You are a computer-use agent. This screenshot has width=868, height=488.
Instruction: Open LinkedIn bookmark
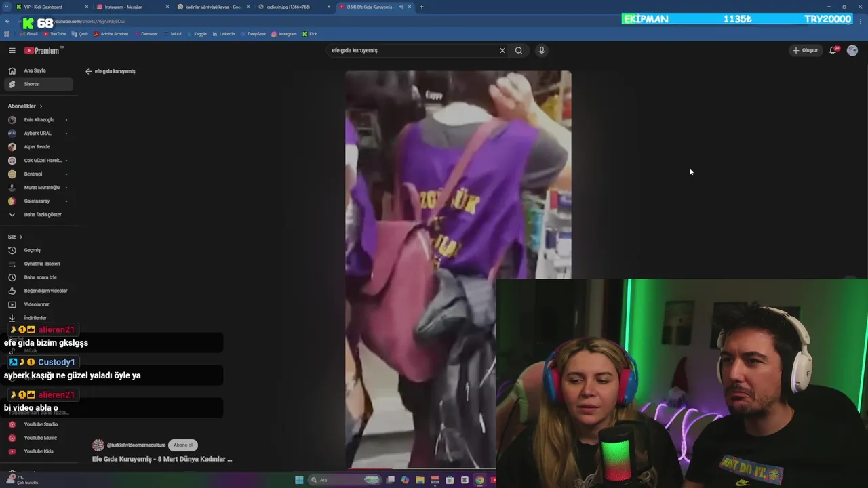click(224, 34)
